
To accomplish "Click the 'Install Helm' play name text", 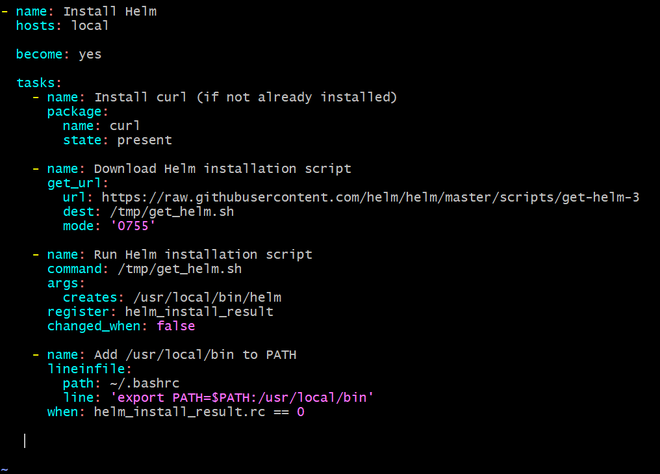I will pyautogui.click(x=110, y=11).
